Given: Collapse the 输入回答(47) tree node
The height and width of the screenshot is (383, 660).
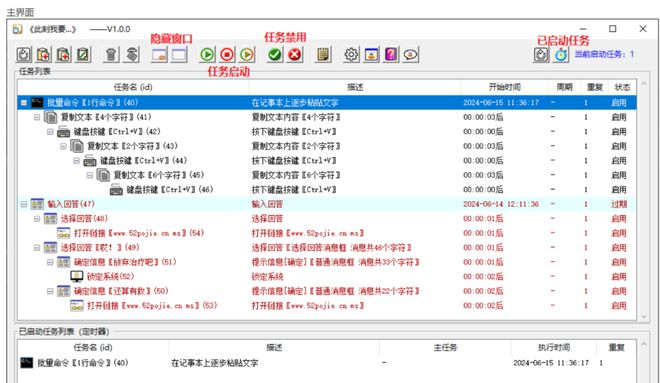Looking at the screenshot, I should coord(24,204).
